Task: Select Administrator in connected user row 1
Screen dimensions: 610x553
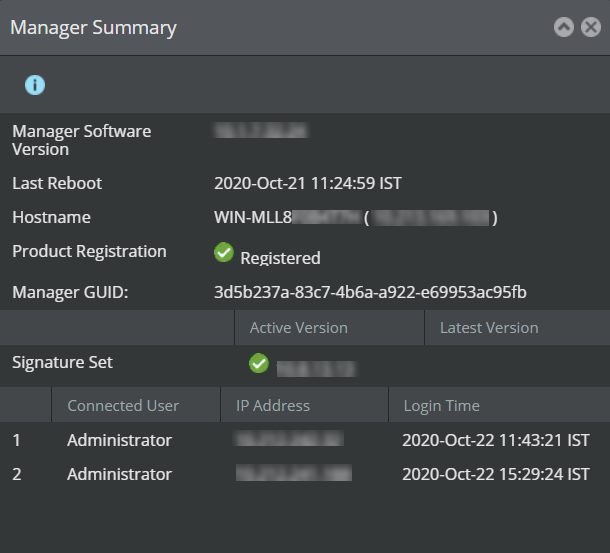Action: [x=119, y=440]
